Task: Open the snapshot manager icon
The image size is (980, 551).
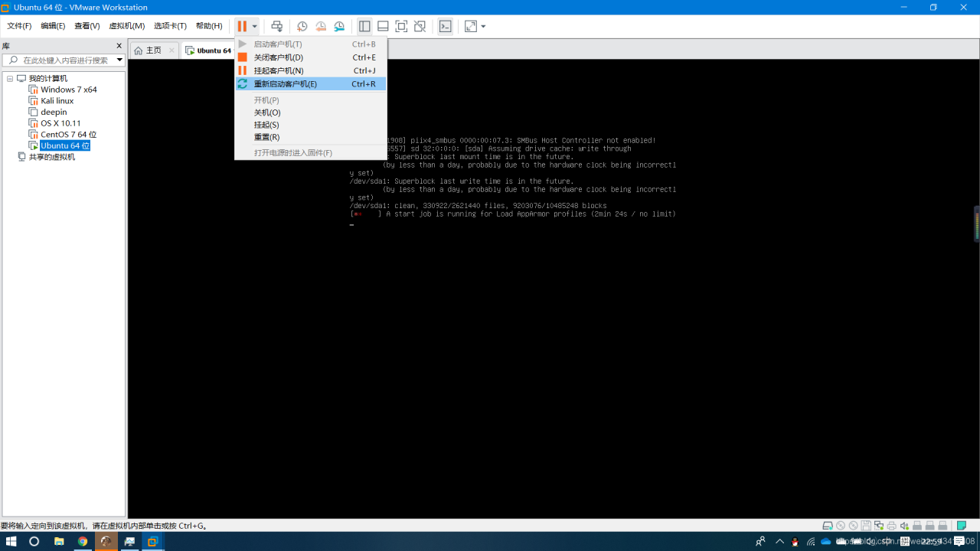Action: [x=339, y=26]
